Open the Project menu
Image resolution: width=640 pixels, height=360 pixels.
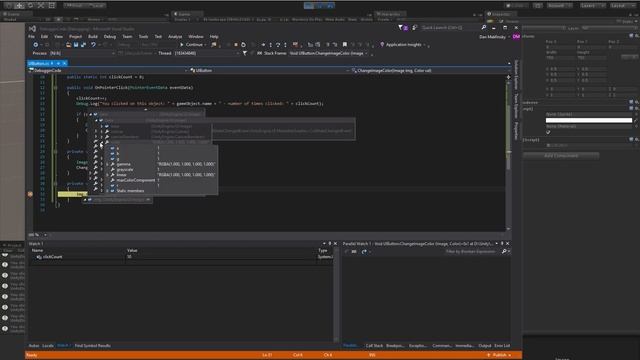pyautogui.click(x=75, y=36)
